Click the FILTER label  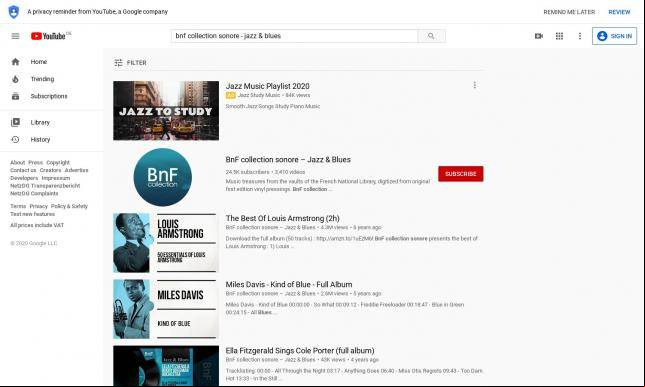(137, 63)
